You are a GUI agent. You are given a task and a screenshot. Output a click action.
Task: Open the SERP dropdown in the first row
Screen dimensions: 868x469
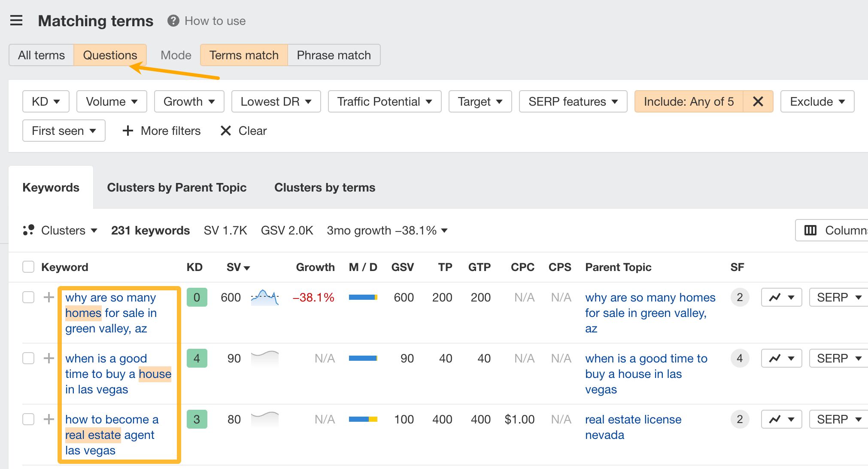[837, 297]
